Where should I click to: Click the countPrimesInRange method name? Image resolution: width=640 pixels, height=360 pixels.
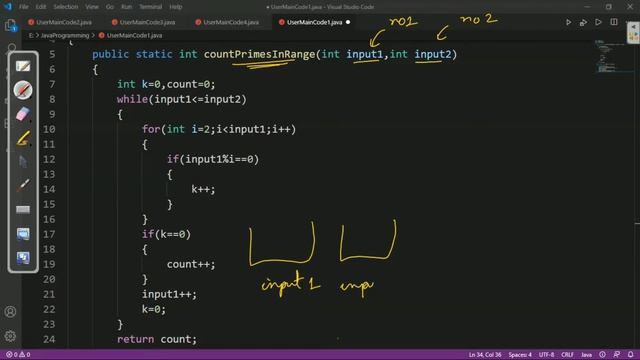pyautogui.click(x=259, y=54)
